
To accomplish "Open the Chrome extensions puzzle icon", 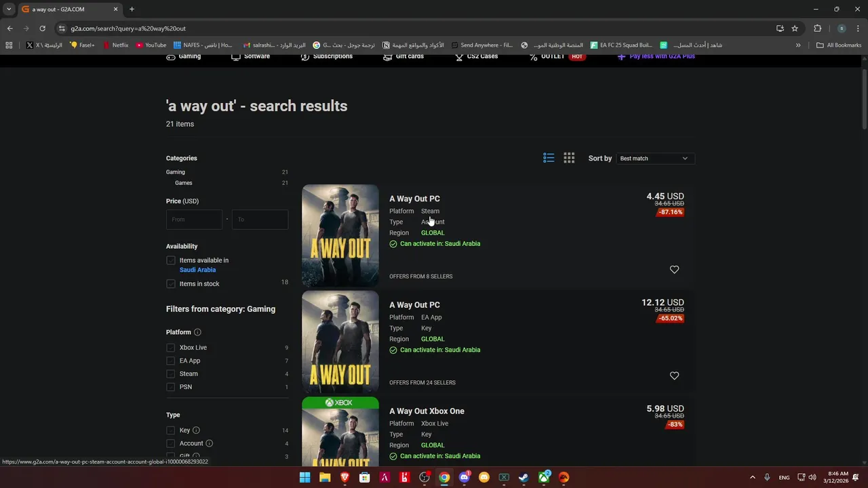I will (817, 28).
